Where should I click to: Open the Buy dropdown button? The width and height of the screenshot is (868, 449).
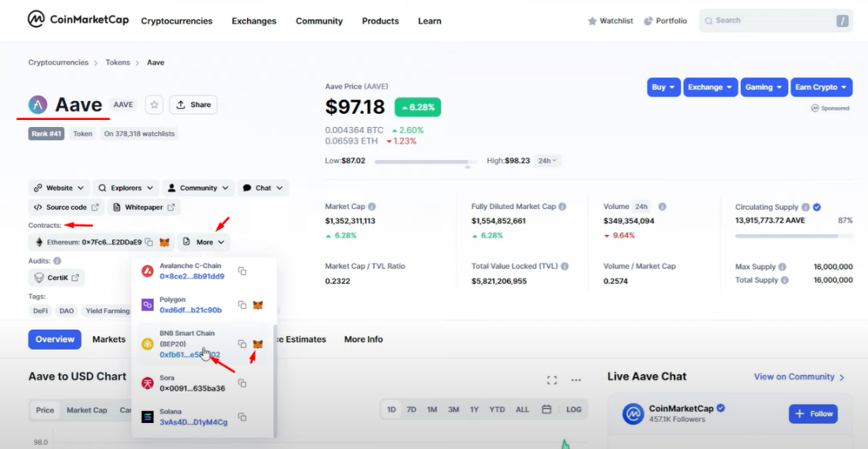coord(663,88)
